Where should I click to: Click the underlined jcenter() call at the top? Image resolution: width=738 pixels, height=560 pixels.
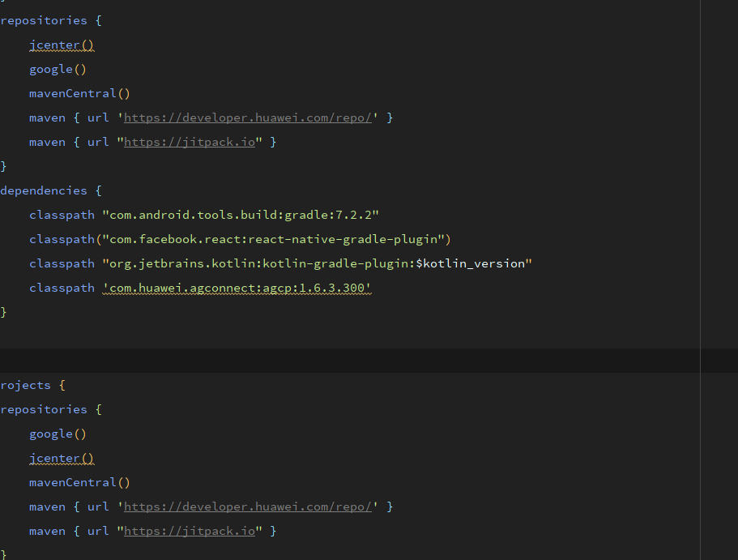61,45
